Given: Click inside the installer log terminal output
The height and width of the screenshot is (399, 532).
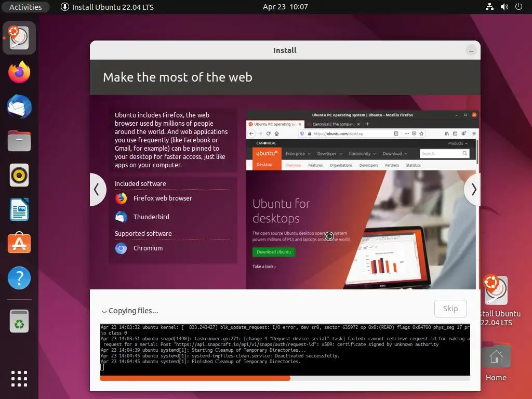Looking at the screenshot, I should (x=285, y=350).
